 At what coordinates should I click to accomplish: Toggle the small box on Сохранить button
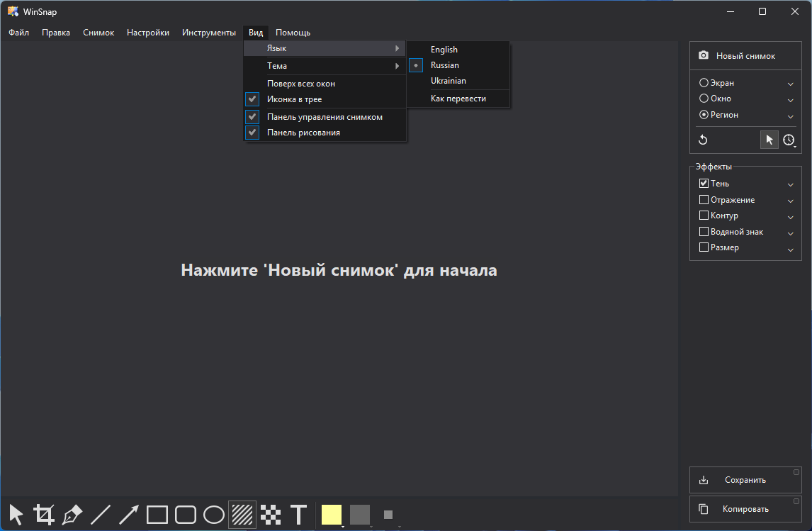(x=796, y=472)
